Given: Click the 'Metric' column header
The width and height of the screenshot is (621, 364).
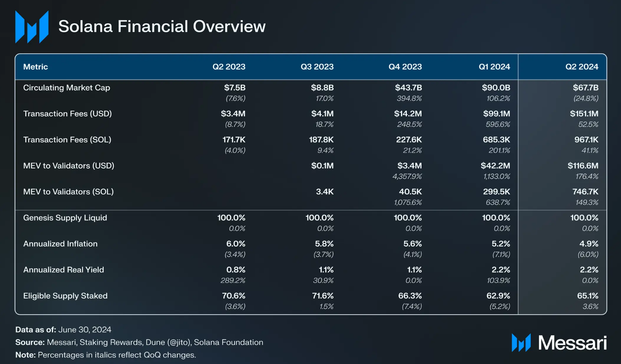Looking at the screenshot, I should pos(36,67).
